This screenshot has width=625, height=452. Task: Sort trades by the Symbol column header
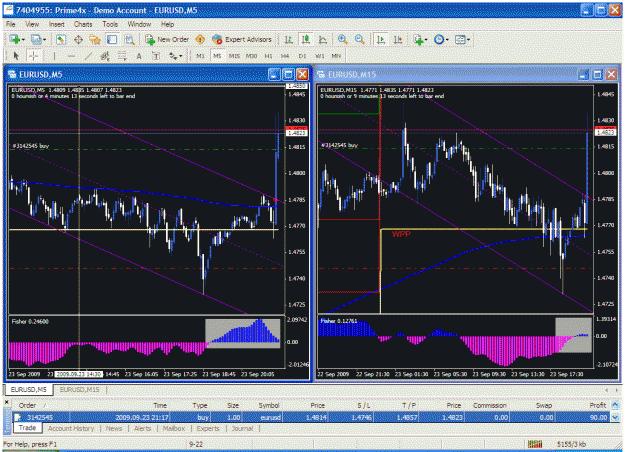click(x=269, y=405)
